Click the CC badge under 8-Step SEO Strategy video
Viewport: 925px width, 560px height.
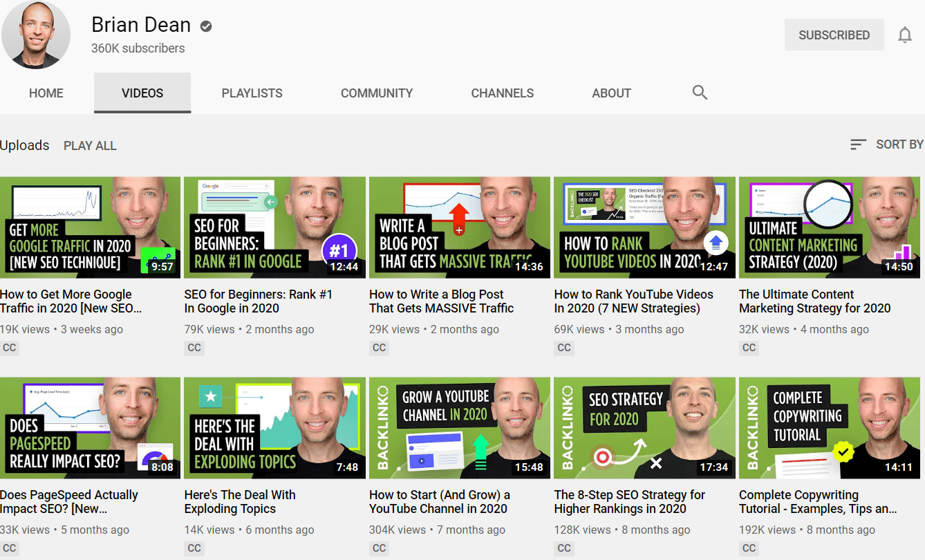tap(564, 548)
